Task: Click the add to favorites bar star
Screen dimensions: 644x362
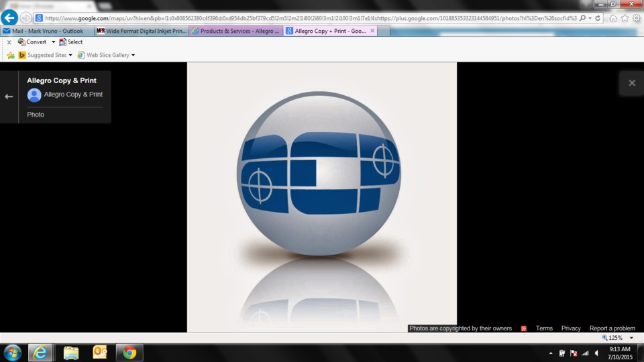Action: [x=11, y=55]
